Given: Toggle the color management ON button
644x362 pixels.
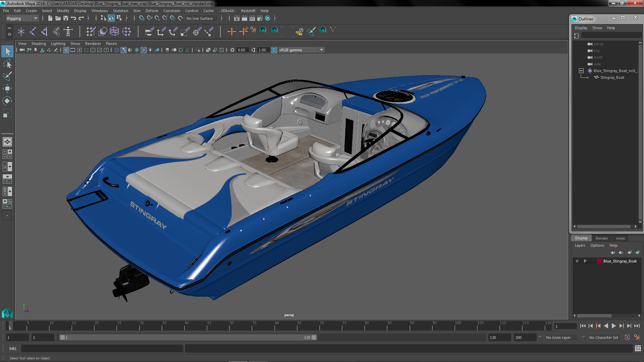Looking at the screenshot, I should 274,50.
